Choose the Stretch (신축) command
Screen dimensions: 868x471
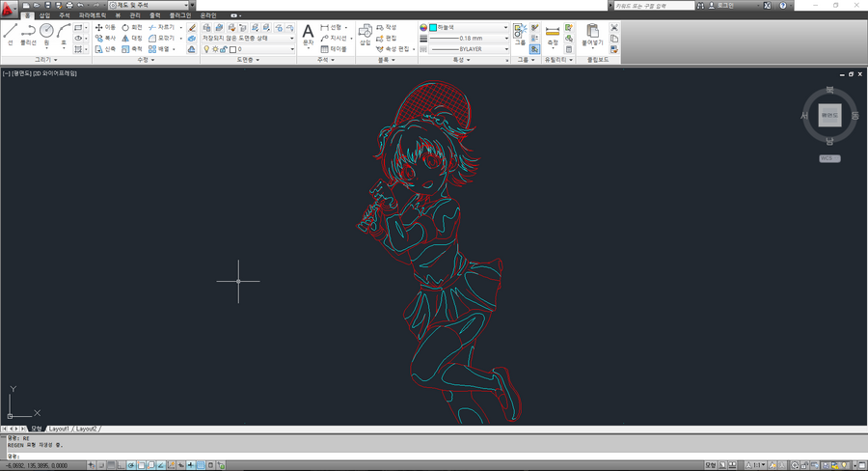tap(104, 49)
